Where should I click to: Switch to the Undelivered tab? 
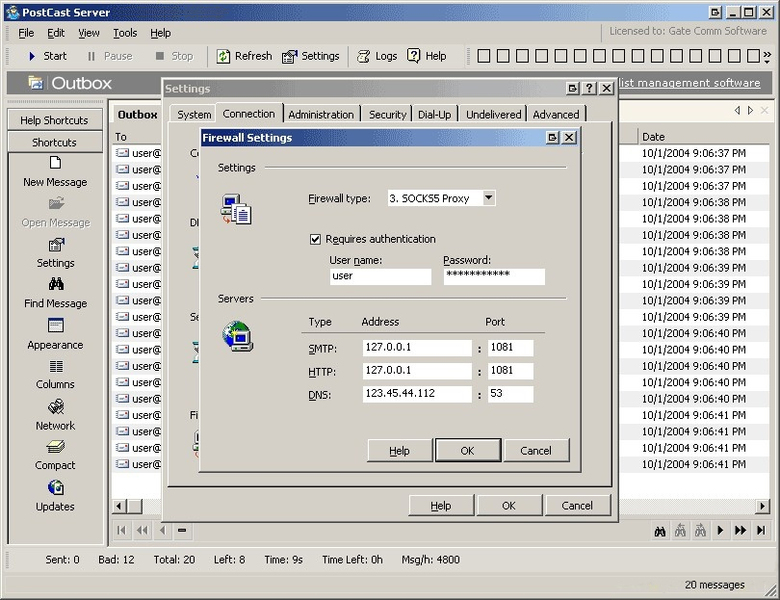tap(493, 114)
